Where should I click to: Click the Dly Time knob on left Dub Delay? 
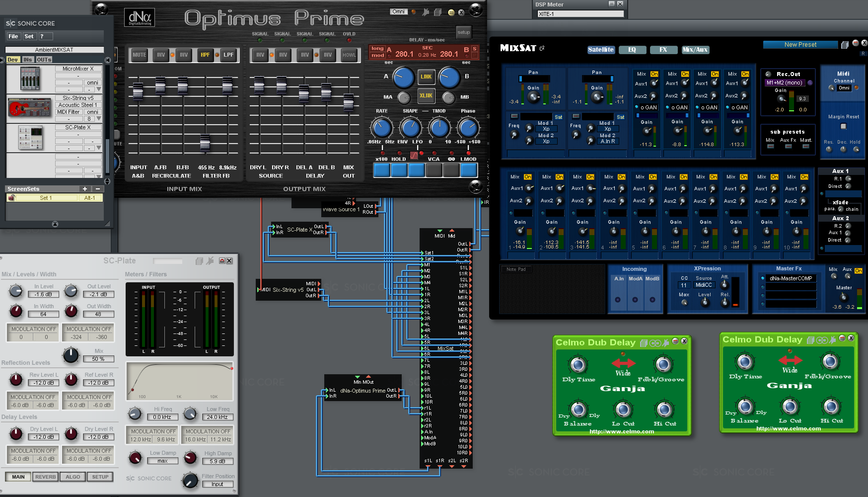[x=578, y=365]
